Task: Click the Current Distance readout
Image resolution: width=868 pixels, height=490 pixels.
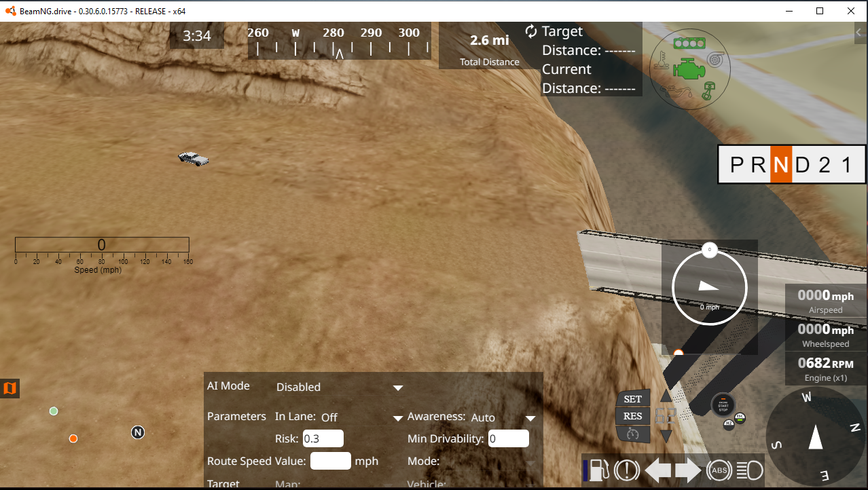Action: coord(589,79)
